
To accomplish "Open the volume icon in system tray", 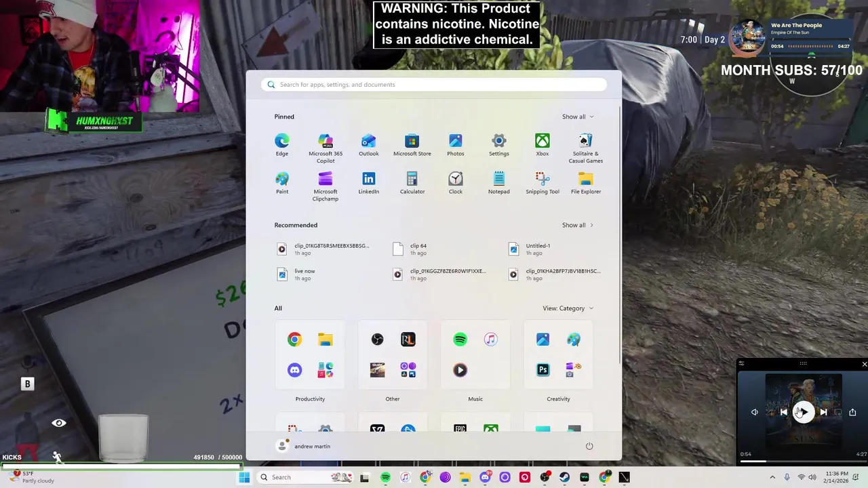I will (x=812, y=477).
